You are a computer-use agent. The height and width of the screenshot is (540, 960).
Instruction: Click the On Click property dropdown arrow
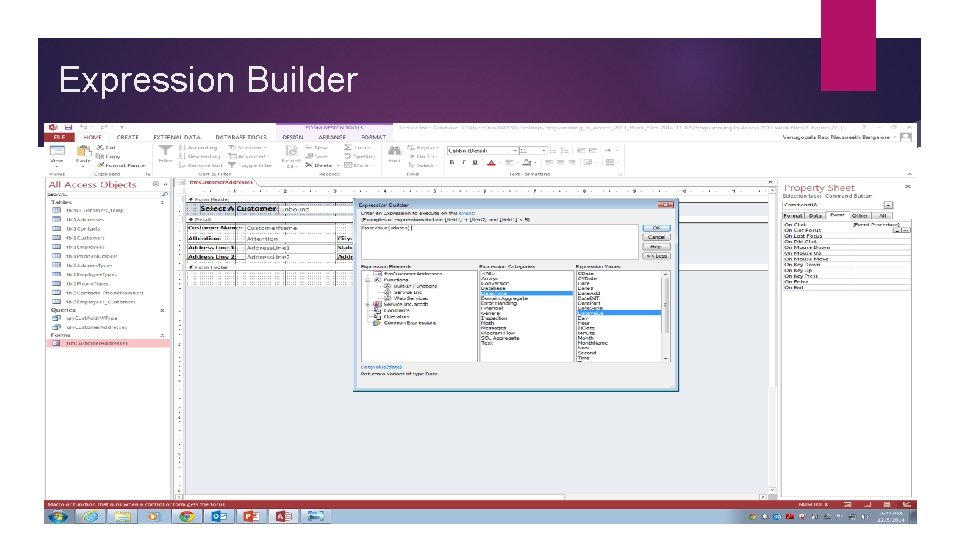click(897, 230)
